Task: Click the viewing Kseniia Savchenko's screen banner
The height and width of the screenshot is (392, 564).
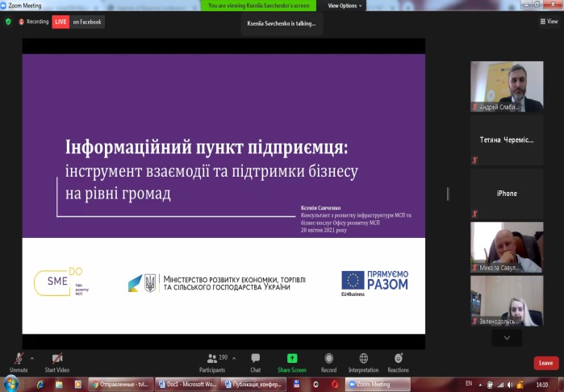Action: click(259, 6)
